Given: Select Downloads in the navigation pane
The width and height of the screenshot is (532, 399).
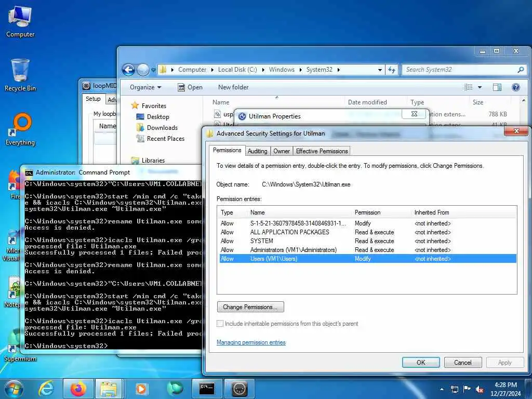Looking at the screenshot, I should 157,128.
